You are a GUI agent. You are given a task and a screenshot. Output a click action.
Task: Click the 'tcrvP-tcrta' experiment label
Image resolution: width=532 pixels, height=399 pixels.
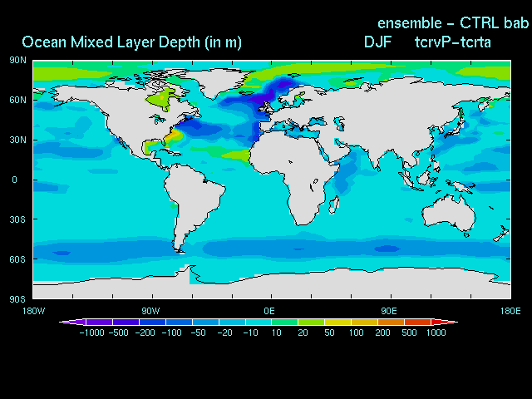(x=453, y=42)
